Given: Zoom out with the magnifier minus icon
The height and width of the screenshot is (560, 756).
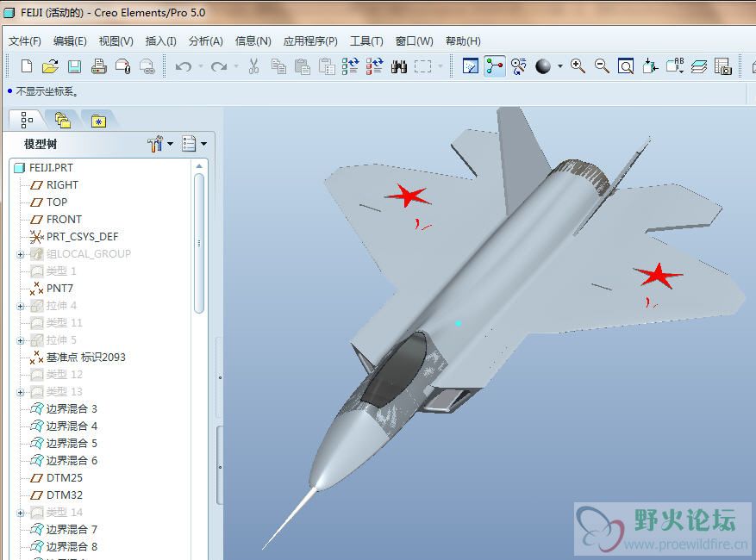Looking at the screenshot, I should pyautogui.click(x=602, y=66).
